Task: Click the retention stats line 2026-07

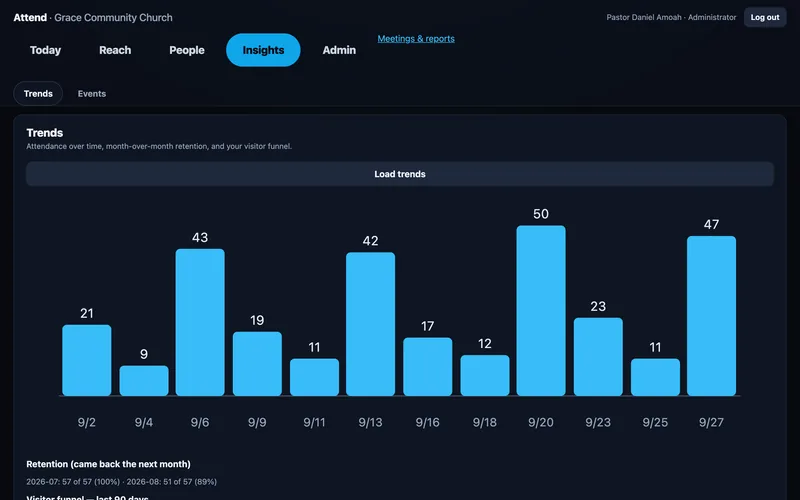Action: point(121,482)
